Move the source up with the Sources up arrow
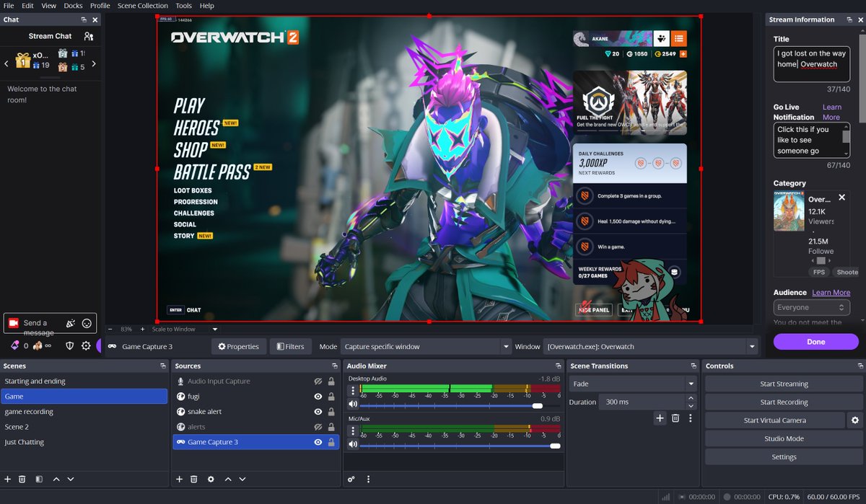Image resolution: width=866 pixels, height=504 pixels. click(x=228, y=479)
